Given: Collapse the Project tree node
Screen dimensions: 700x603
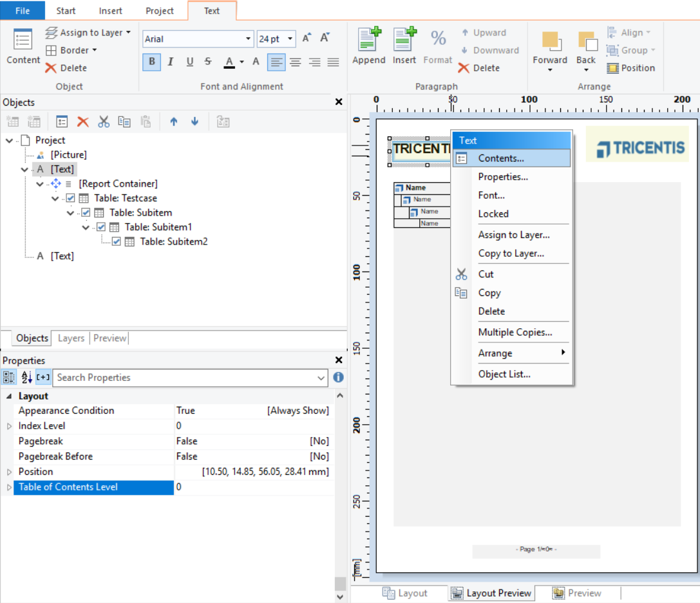Looking at the screenshot, I should coord(9,140).
